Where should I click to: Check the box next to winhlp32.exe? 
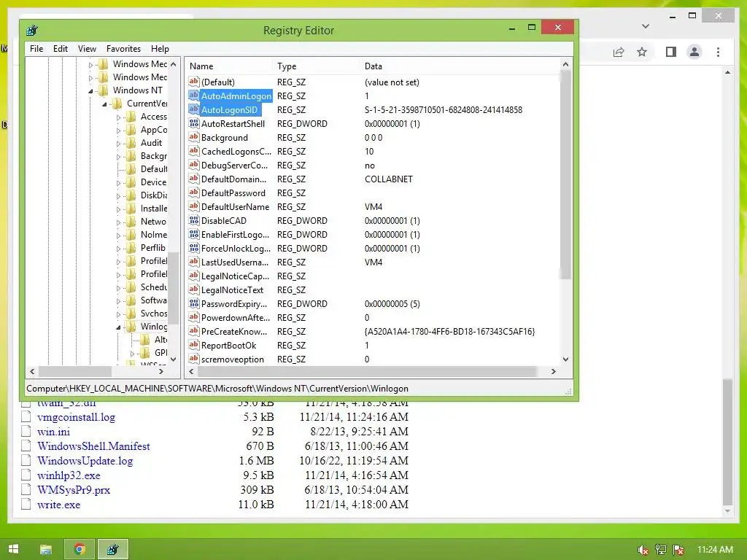click(26, 475)
